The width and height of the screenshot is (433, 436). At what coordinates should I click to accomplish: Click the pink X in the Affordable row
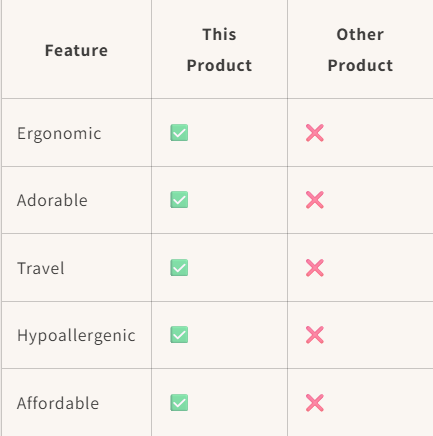pos(315,403)
